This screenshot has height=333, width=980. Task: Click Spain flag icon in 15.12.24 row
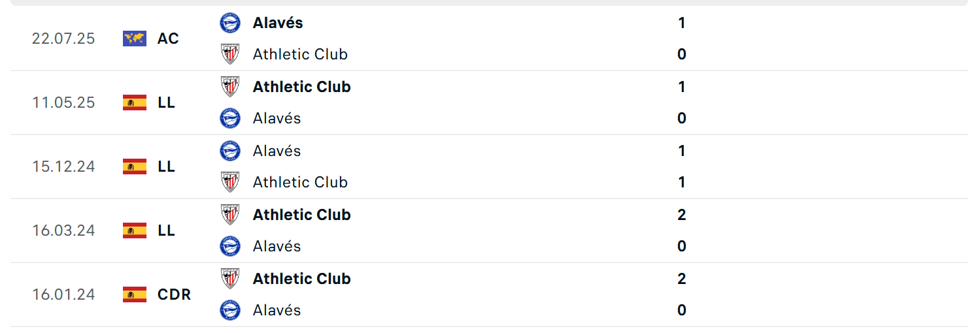tap(135, 166)
